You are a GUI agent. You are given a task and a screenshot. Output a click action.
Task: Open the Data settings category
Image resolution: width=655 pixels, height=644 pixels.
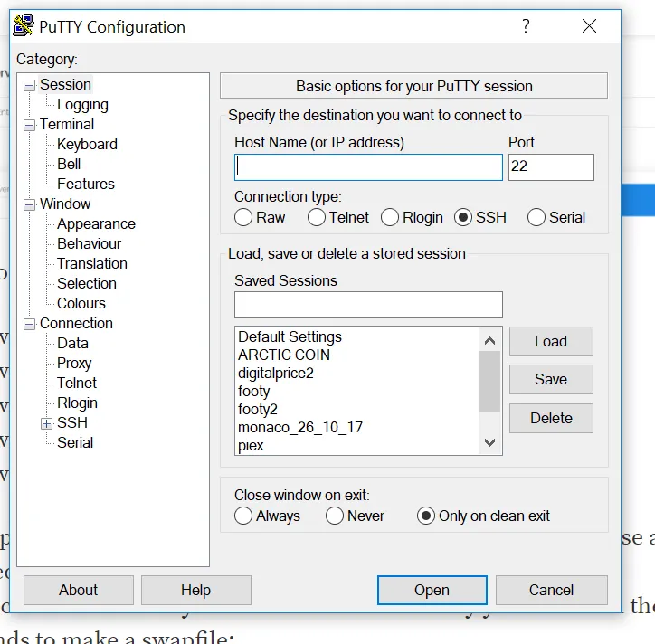point(72,344)
